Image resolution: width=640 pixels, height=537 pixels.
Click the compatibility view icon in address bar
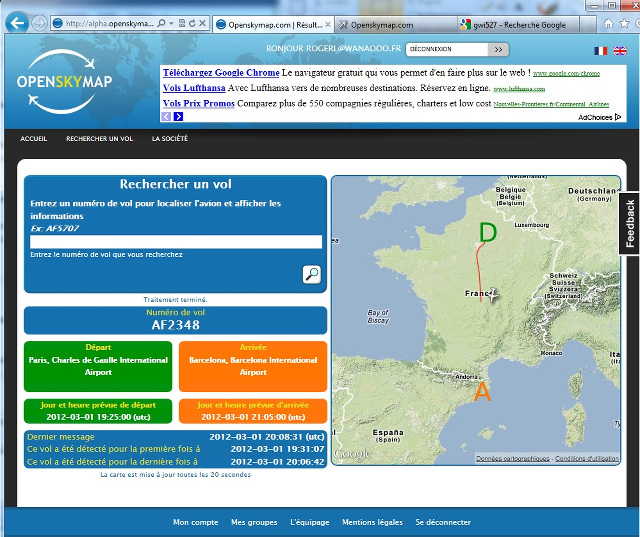point(182,23)
